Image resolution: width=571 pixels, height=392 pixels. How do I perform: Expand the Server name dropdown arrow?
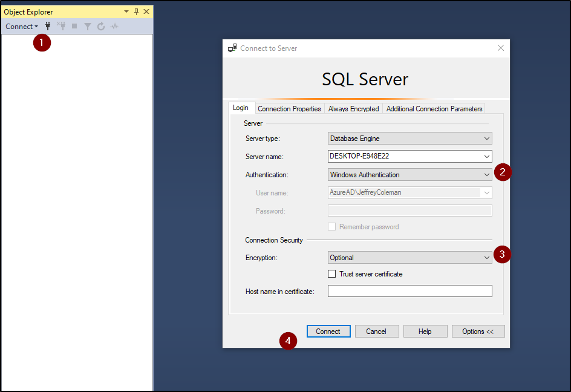(486, 156)
